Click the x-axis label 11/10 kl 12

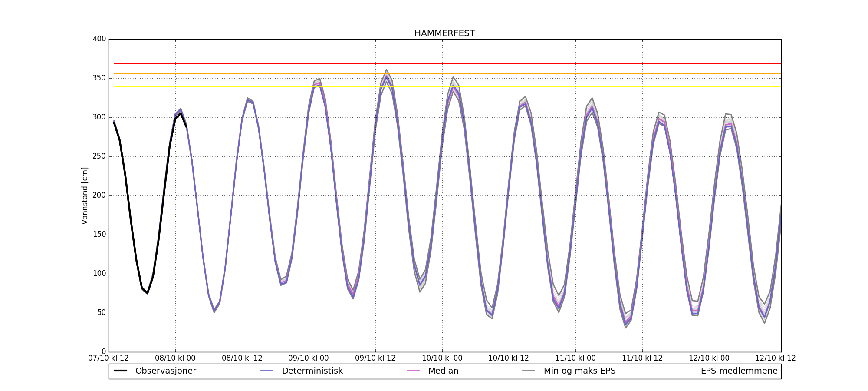click(642, 358)
